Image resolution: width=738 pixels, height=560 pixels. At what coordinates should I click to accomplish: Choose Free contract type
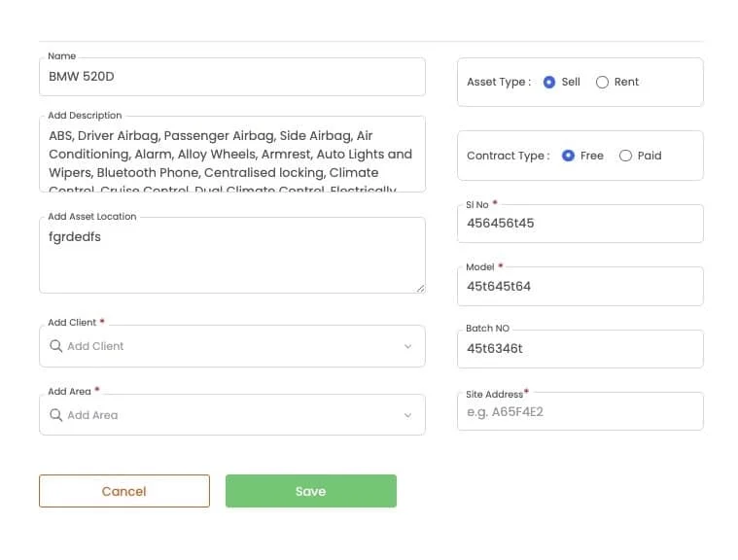(568, 156)
